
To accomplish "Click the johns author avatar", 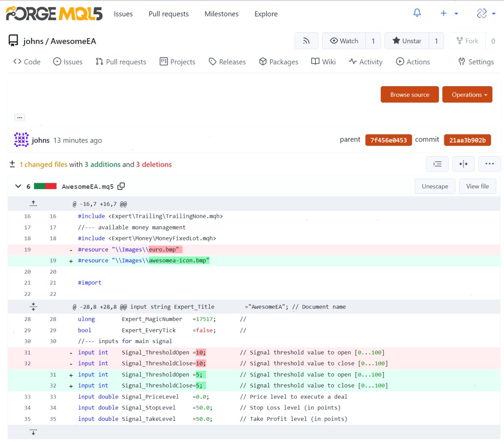I will coord(21,140).
